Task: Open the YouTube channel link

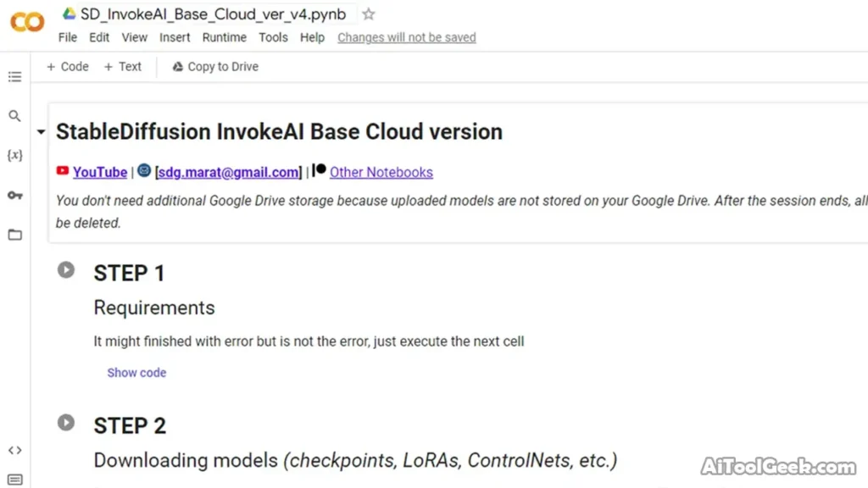Action: point(99,172)
